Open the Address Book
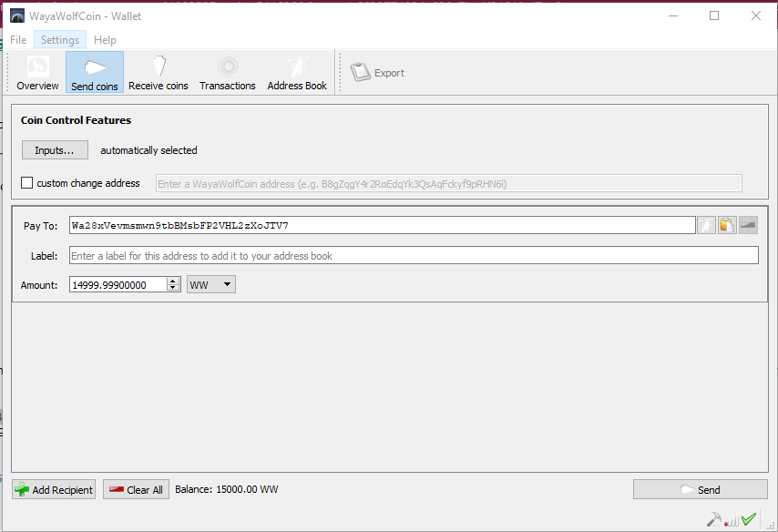Viewport: 778px width, 532px height. [297, 73]
